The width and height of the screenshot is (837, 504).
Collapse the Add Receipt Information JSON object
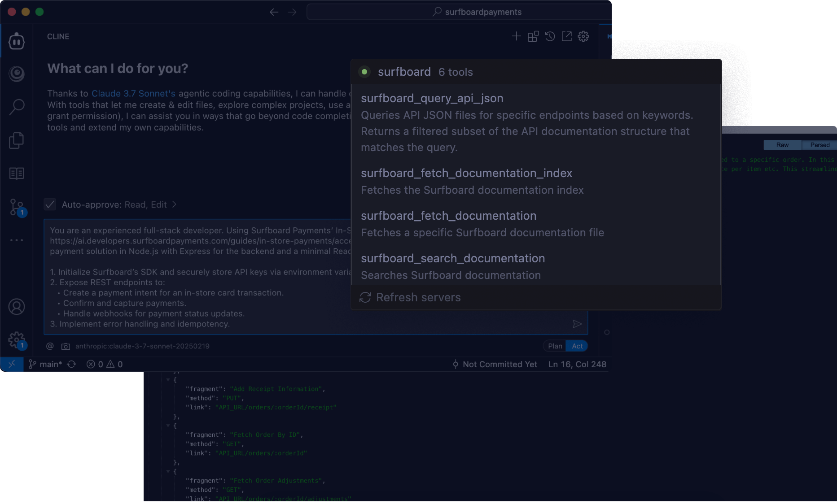coord(168,380)
